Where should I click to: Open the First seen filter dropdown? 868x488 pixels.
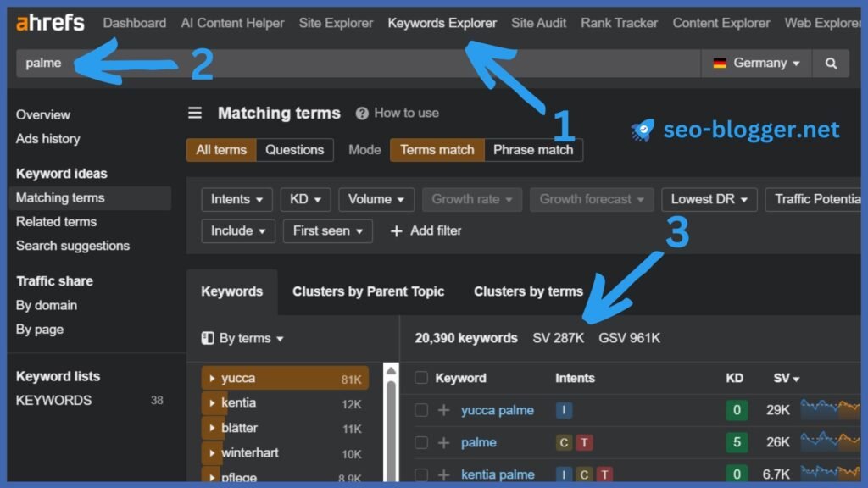point(328,230)
